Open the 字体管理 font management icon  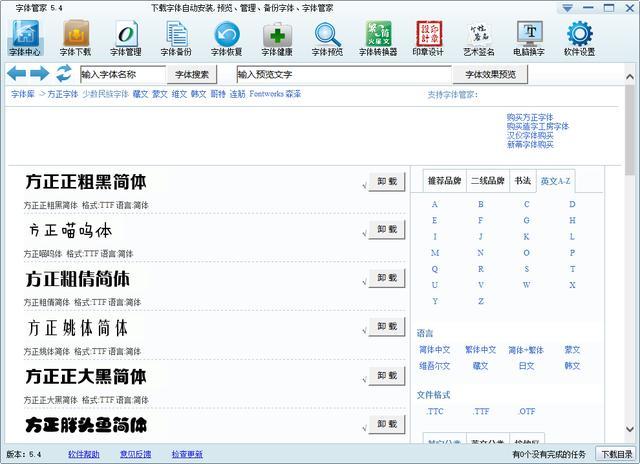pos(126,37)
